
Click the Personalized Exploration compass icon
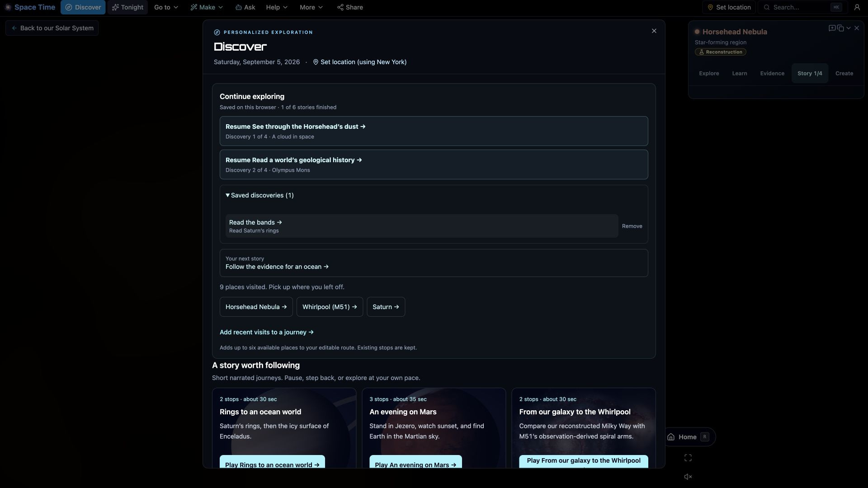(217, 33)
